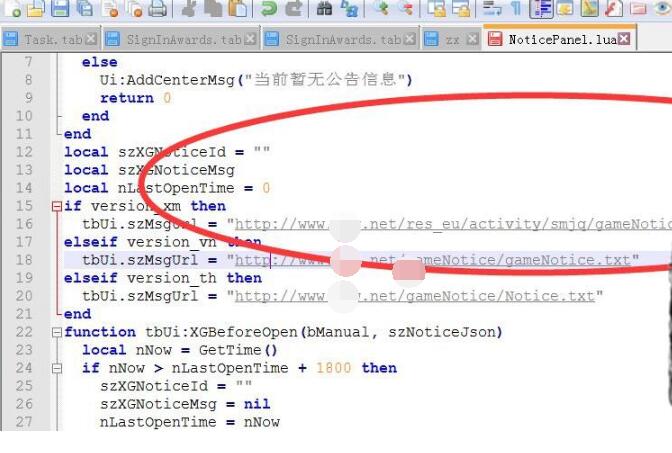The height and width of the screenshot is (453, 672).
Task: Click line number 25 in the margin
Action: [24, 386]
